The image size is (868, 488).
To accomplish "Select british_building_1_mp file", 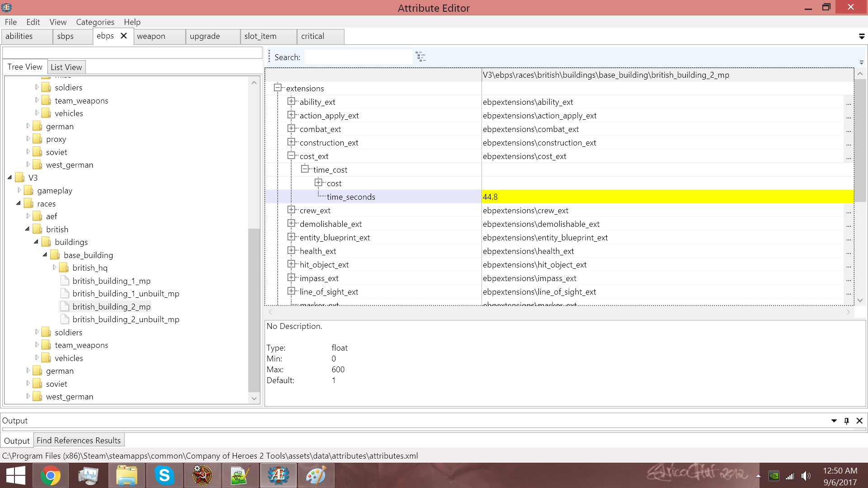I will click(111, 281).
